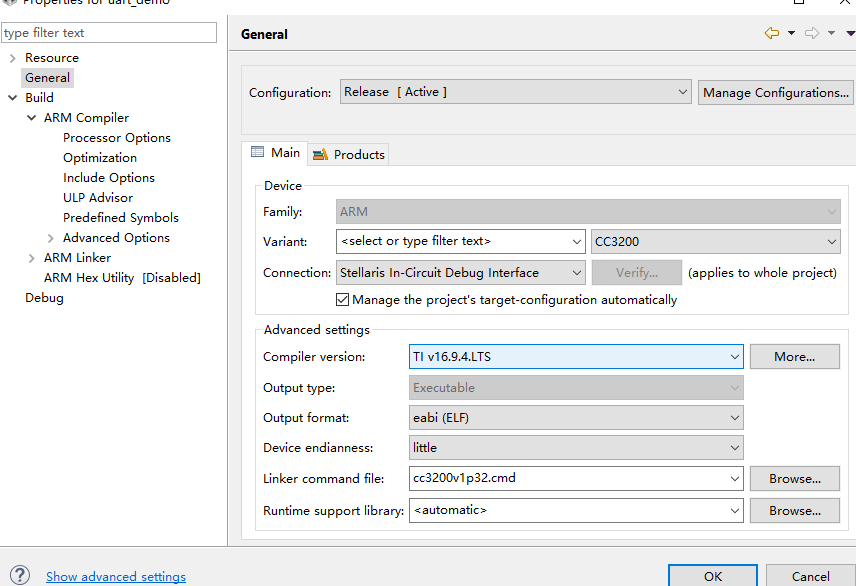Select Resource in the tree
This screenshot has width=856, height=586.
pyautogui.click(x=52, y=58)
